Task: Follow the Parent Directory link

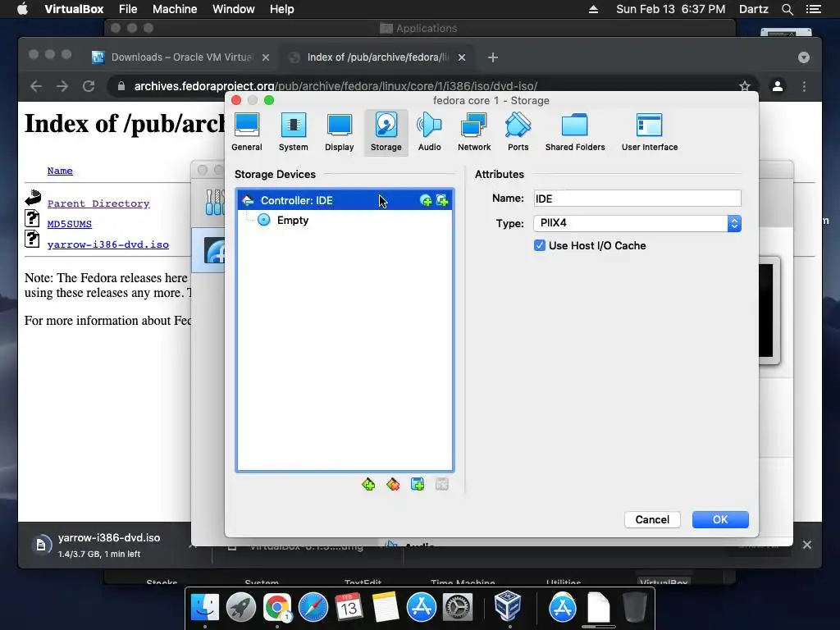Action: [98, 203]
